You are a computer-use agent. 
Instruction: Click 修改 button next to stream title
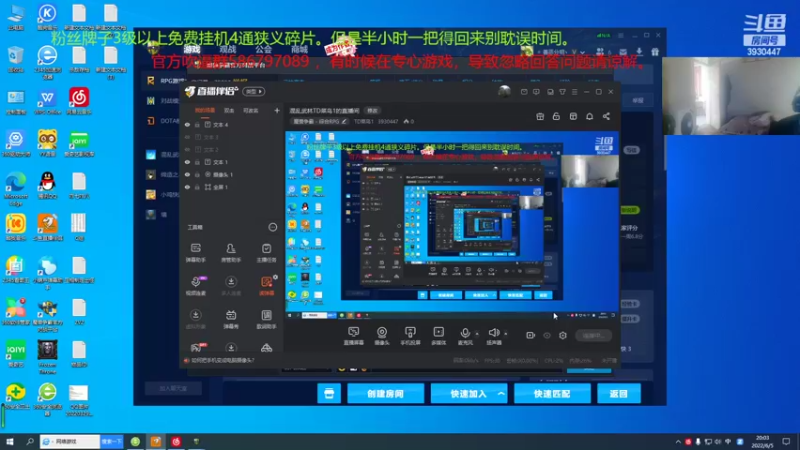[x=372, y=111]
